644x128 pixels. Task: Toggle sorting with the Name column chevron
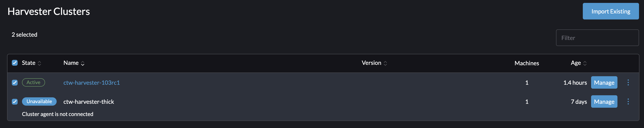[83, 63]
